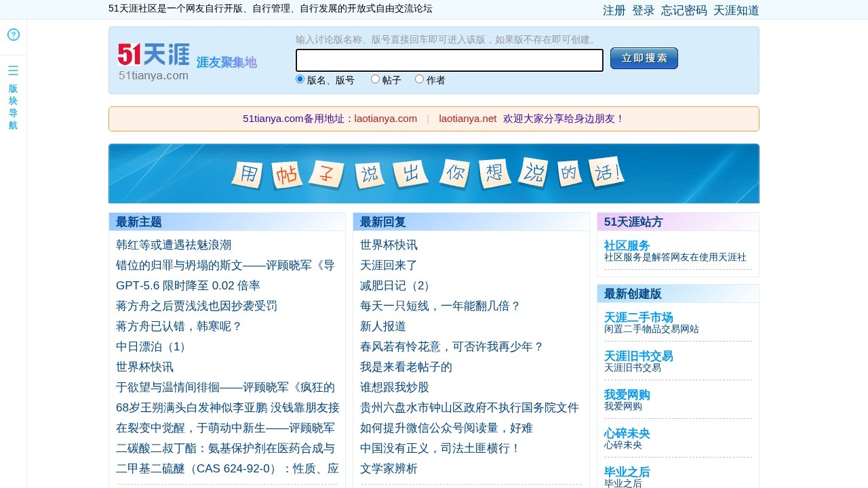This screenshot has height=488, width=868.
Task: Open reply thread 如何提升微信公众号阅读量
Action: click(x=446, y=428)
